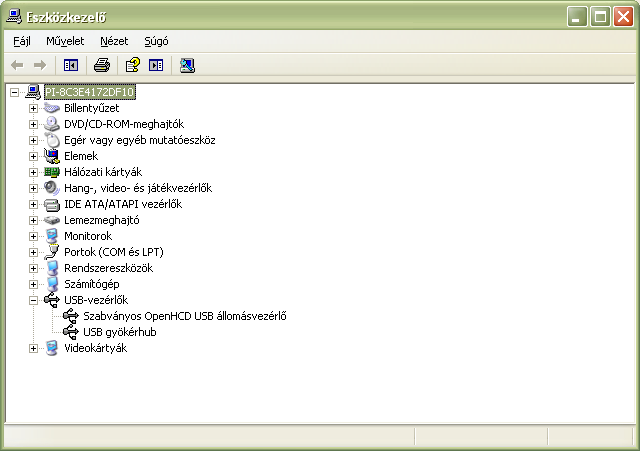Click the USB gyökérhub icon
Screen dimensions: 640x451
[71, 332]
